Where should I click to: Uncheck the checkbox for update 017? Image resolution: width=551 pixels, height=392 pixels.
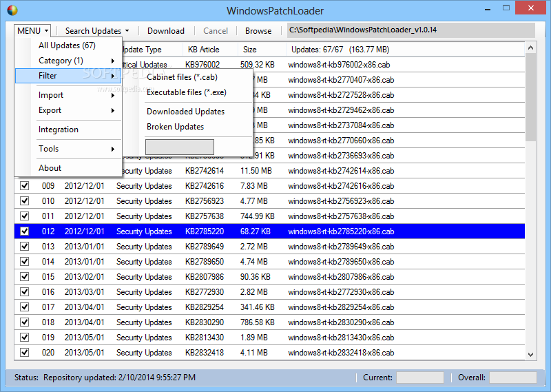click(24, 307)
